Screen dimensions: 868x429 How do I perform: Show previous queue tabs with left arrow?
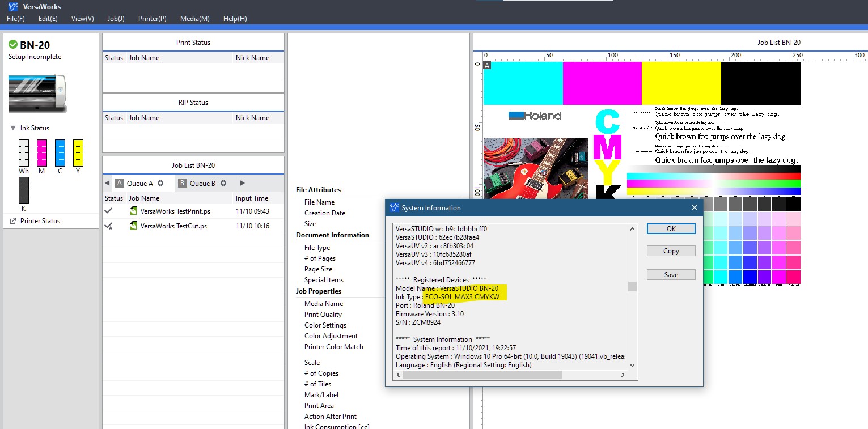coord(107,183)
